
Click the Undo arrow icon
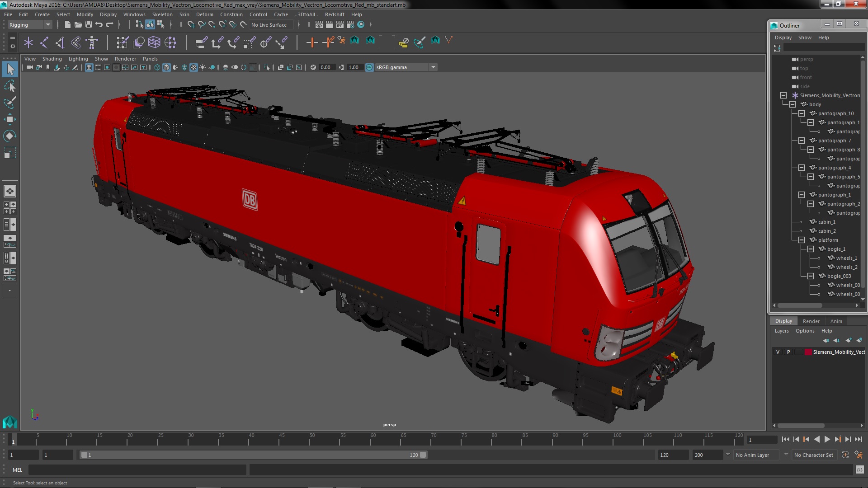coord(99,25)
